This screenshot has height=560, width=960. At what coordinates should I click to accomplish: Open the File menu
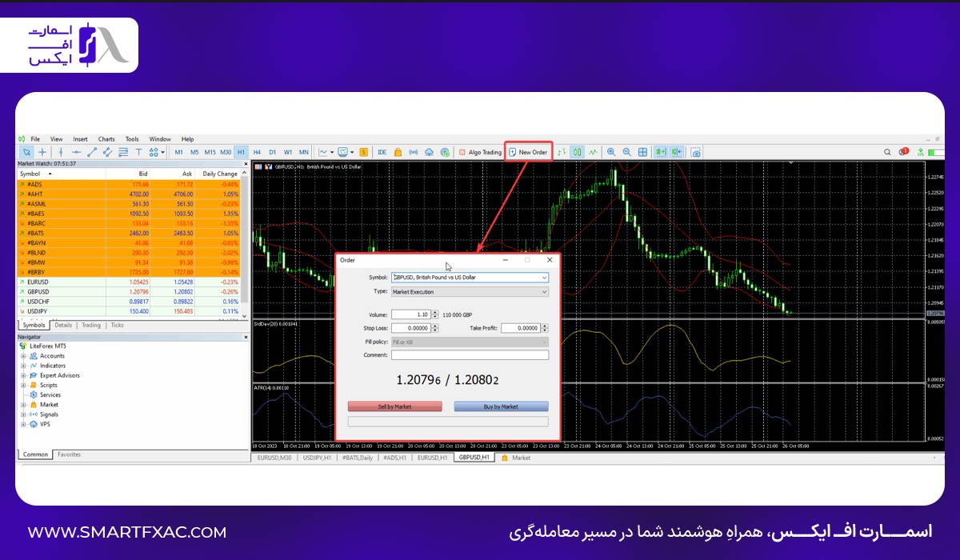(x=35, y=139)
